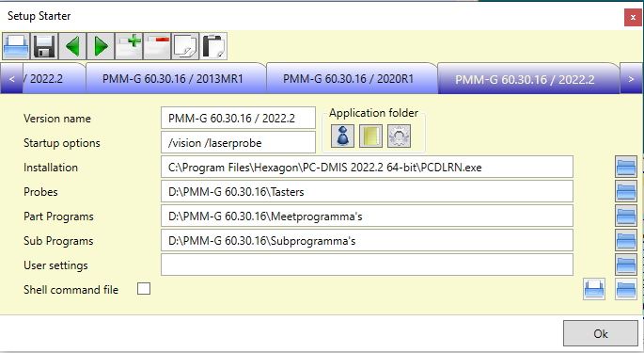
Task: Click the empty User settings field
Action: [367, 265]
